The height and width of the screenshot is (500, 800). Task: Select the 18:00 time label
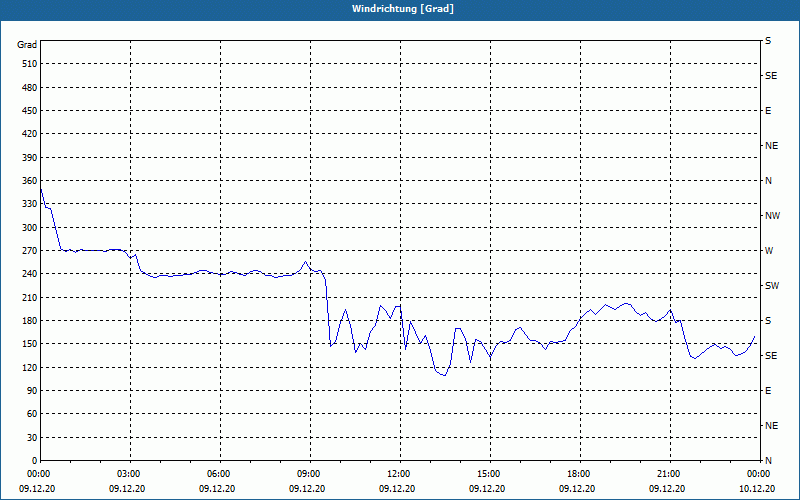tap(580, 473)
